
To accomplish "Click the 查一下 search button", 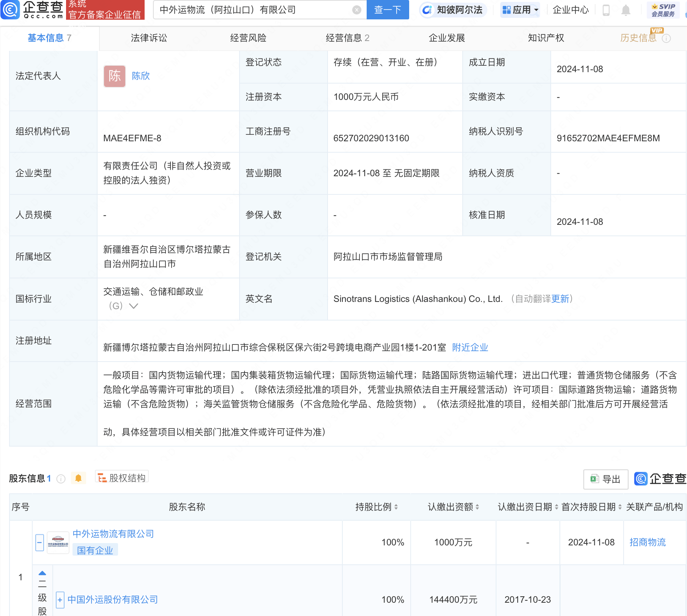I will point(388,10).
